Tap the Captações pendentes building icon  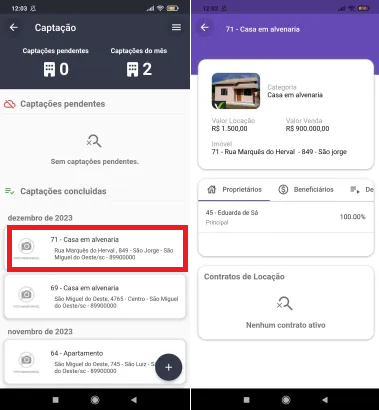point(49,69)
